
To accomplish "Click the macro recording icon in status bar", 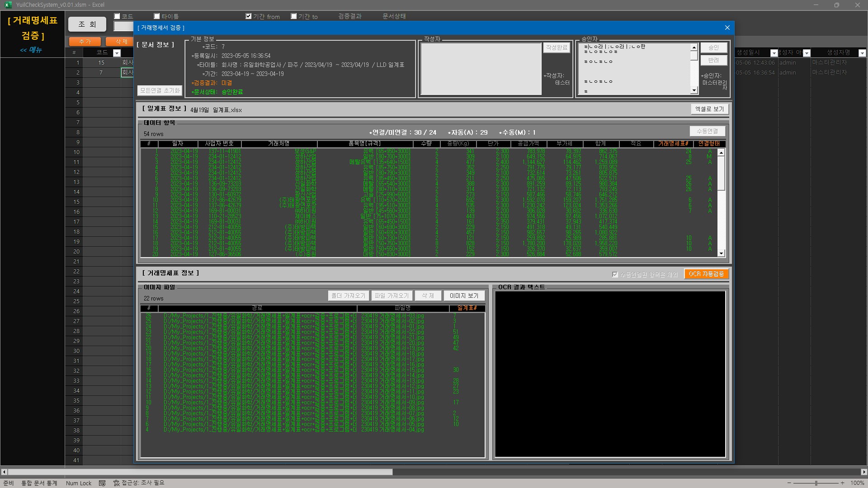I will pos(102,483).
